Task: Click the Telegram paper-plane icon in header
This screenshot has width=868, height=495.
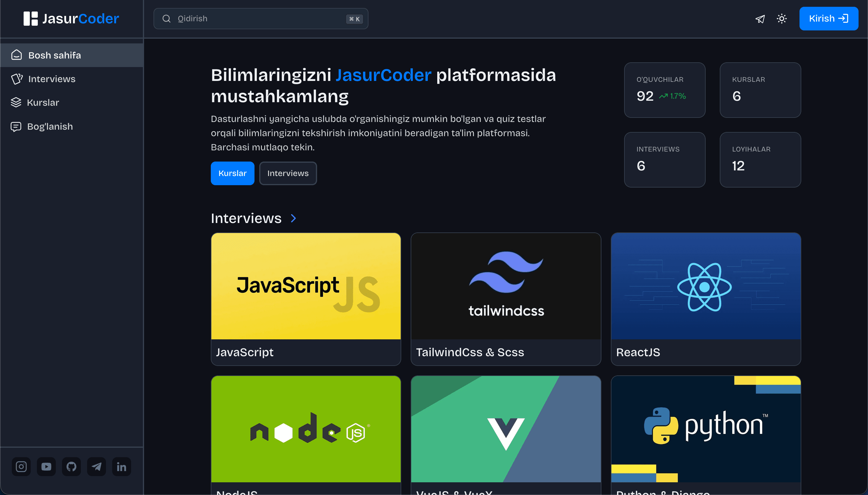Action: coord(760,19)
